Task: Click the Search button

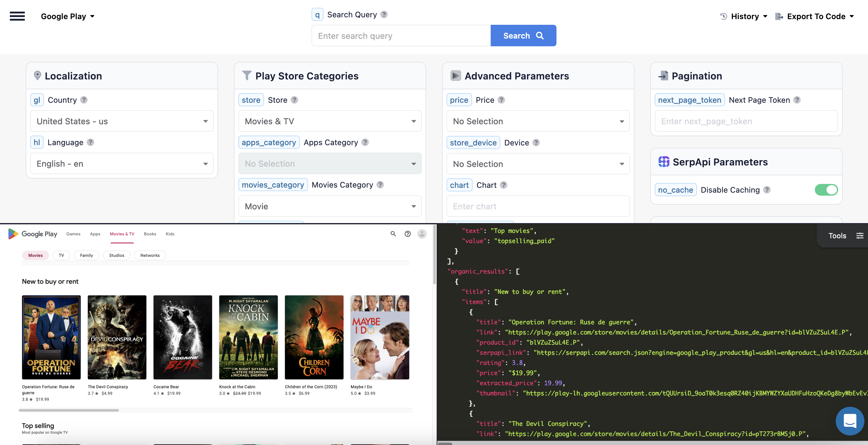Action: tap(523, 35)
